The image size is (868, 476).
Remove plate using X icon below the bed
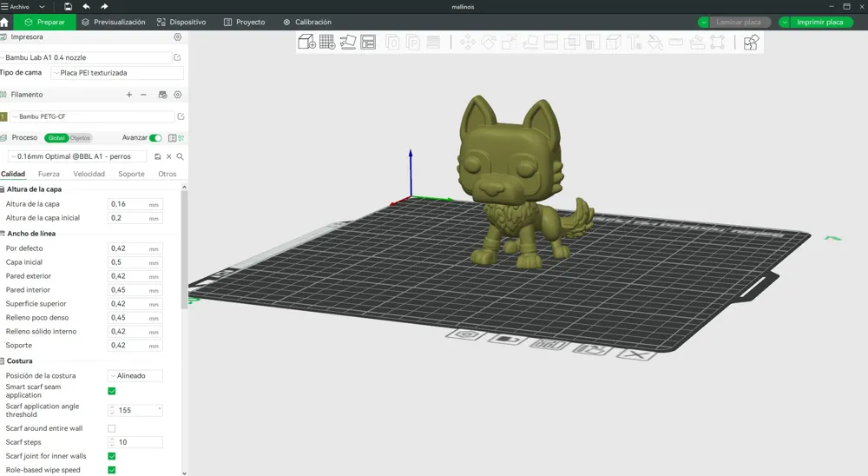point(637,355)
